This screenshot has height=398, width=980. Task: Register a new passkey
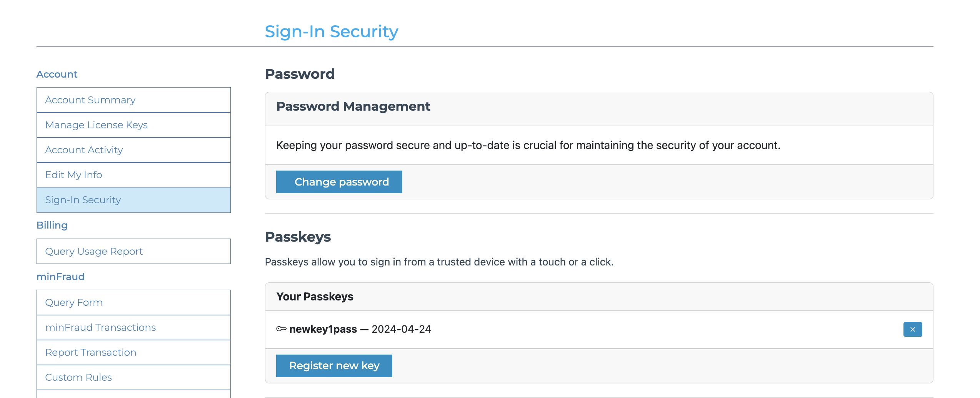[334, 366]
